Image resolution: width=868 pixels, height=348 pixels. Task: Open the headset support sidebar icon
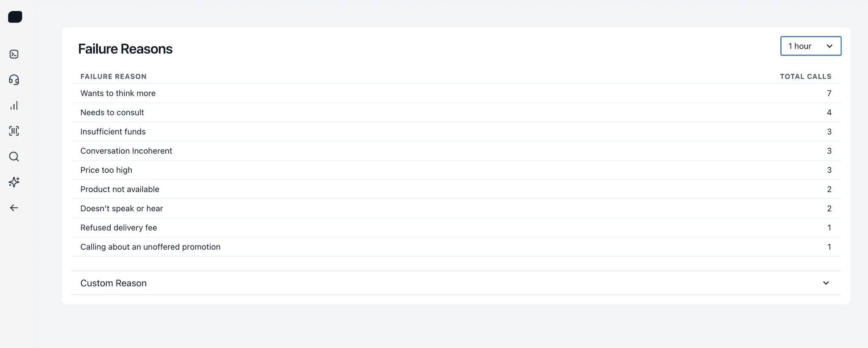[x=14, y=80]
